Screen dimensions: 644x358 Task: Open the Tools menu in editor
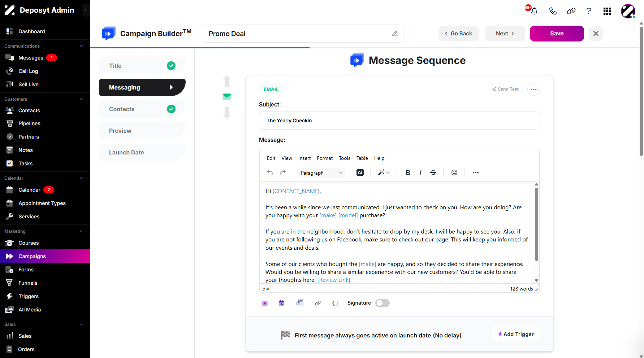[345, 158]
